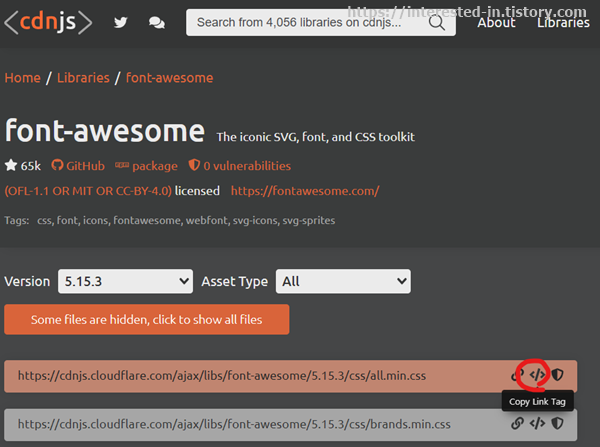This screenshot has width=600, height=447.
Task: Go to Home breadcrumb
Action: (23, 78)
